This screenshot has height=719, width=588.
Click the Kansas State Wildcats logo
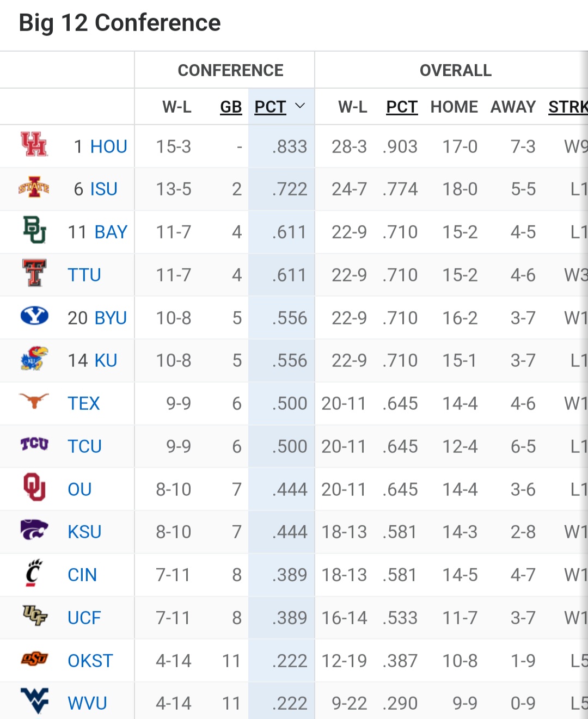click(34, 530)
